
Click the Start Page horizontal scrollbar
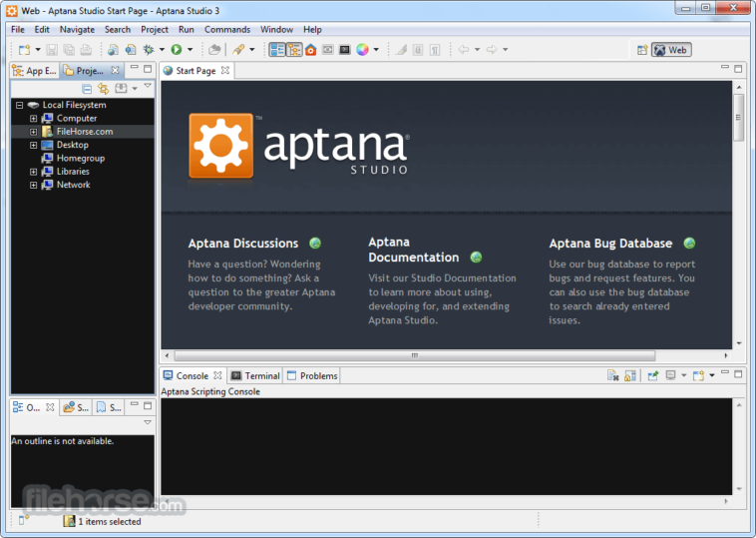[414, 355]
